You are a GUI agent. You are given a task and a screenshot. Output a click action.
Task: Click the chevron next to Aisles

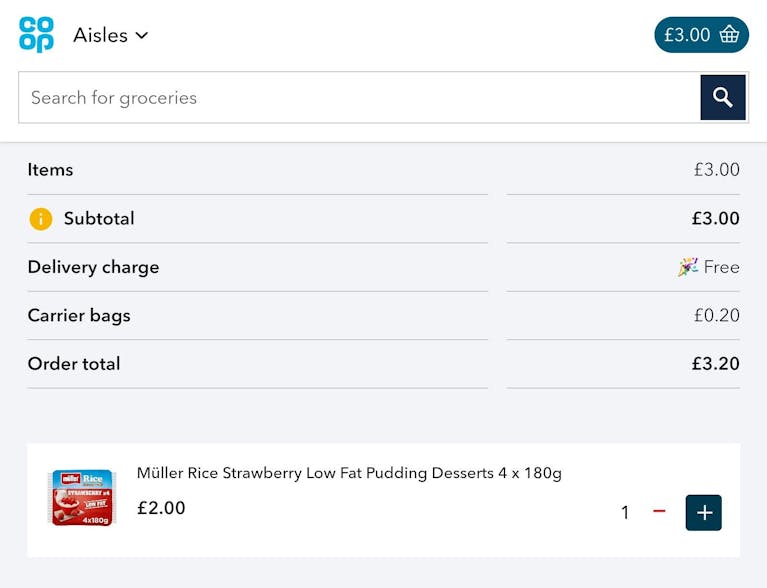142,36
